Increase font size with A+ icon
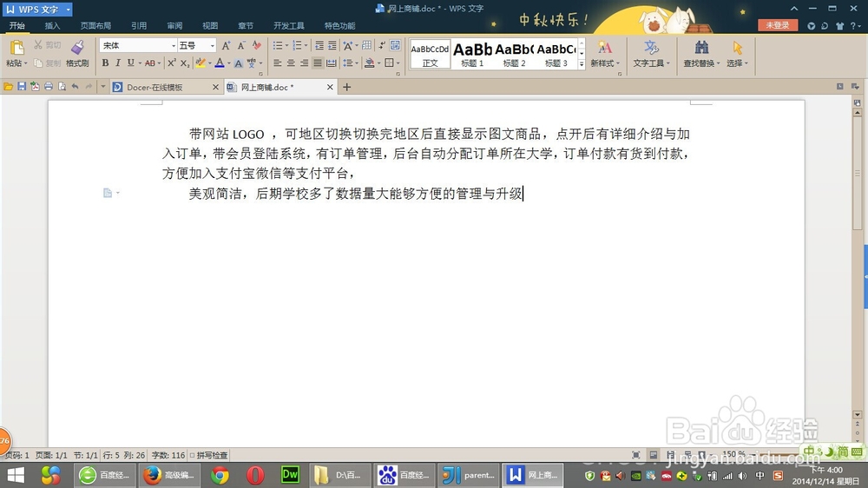868x488 pixels. [x=226, y=45]
